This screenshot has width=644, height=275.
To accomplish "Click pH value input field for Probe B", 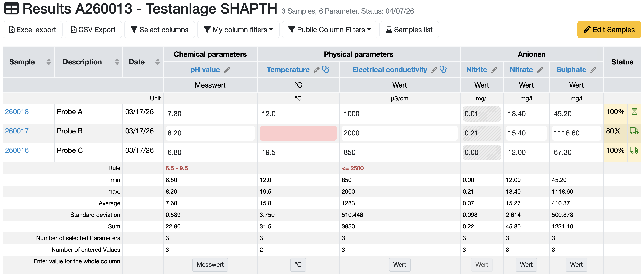I will click(x=210, y=133).
